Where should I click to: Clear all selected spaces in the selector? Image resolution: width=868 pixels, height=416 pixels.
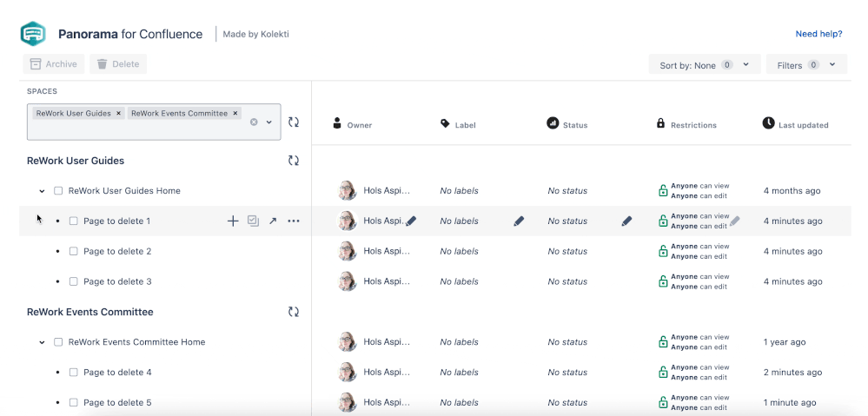click(x=254, y=122)
